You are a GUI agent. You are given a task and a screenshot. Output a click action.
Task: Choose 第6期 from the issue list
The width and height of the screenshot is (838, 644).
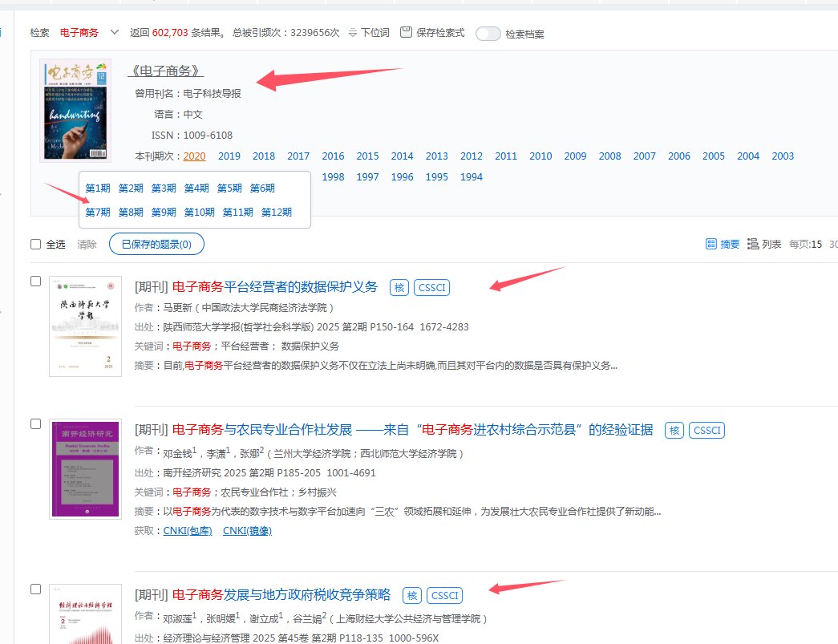pos(262,188)
